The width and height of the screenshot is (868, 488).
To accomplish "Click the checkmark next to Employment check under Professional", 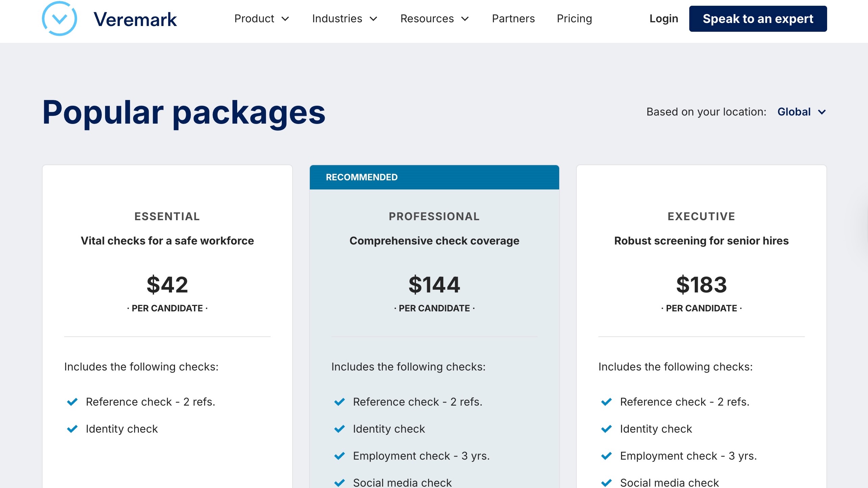I will point(339,456).
